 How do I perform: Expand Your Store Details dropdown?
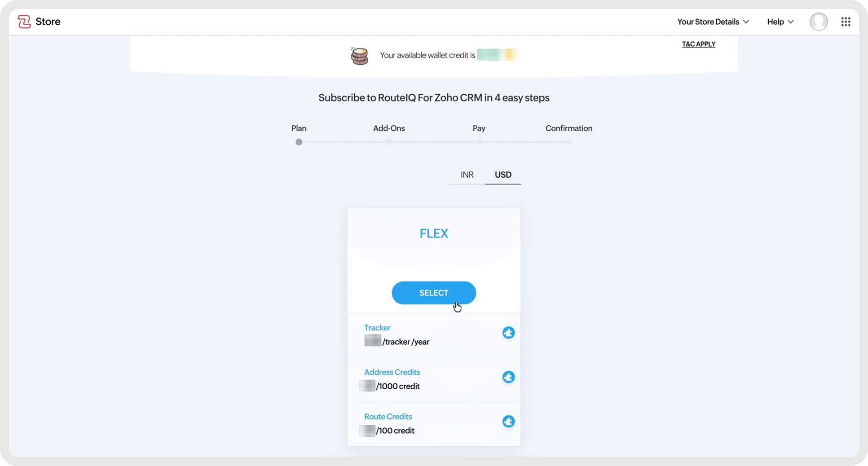pyautogui.click(x=713, y=22)
